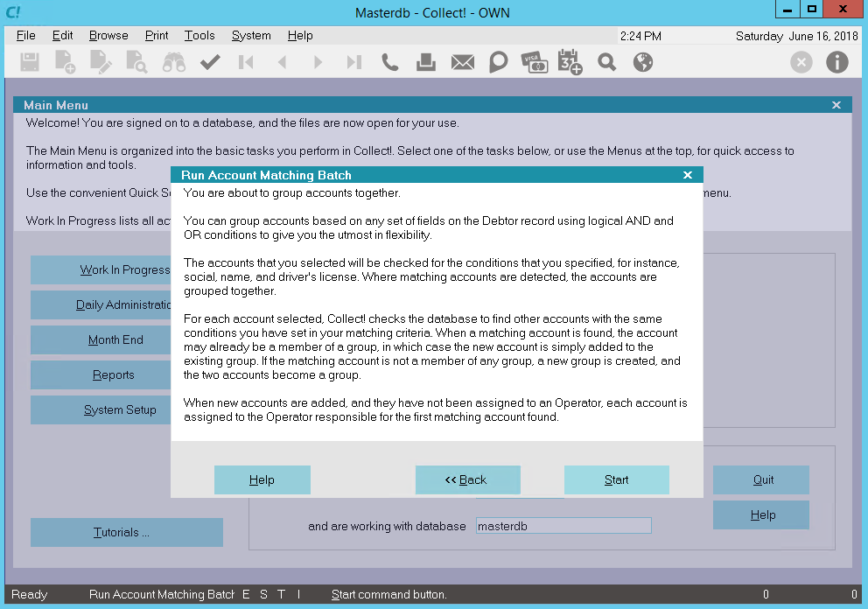Screen dimensions: 868x609
Task: Click the Save disk icon in toolbar
Action: click(x=30, y=62)
